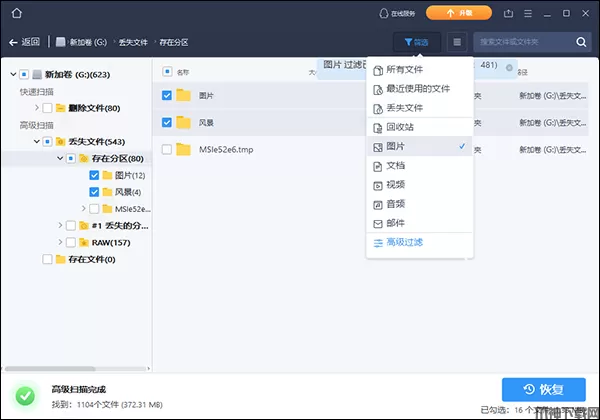
Task: Click the MSIe52e6.tmp folder icon in list
Action: click(183, 150)
